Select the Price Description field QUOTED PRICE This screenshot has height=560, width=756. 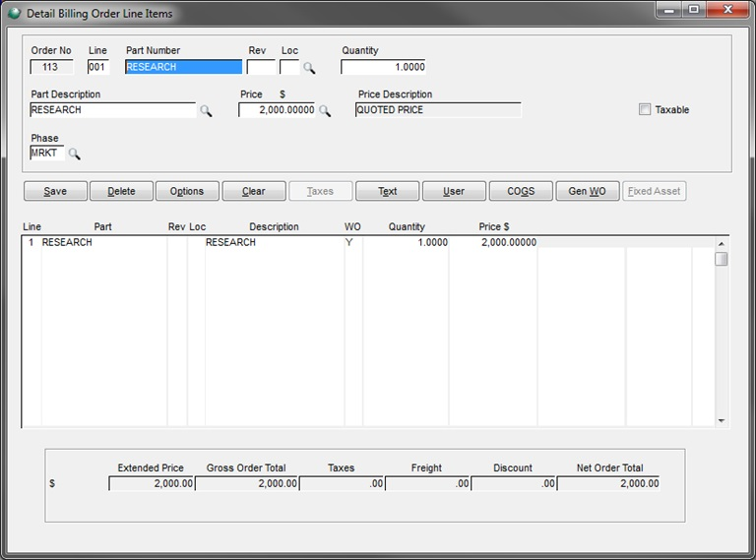point(438,110)
